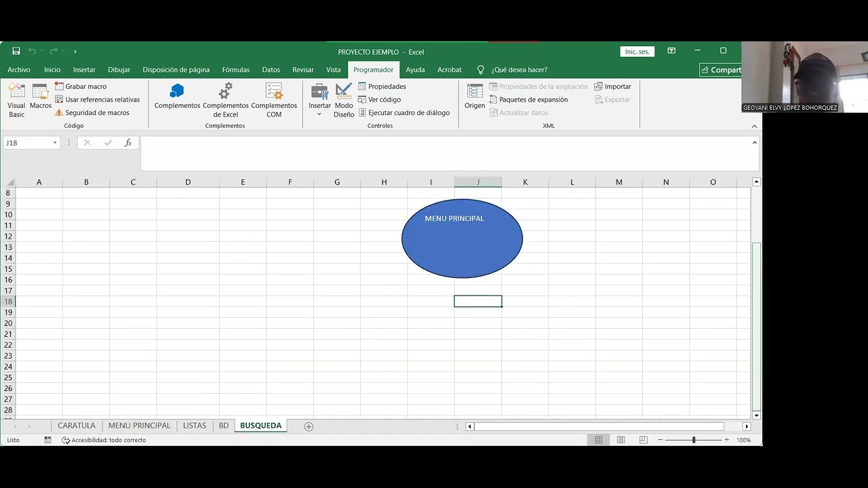The height and width of the screenshot is (488, 868).
Task: Click Ejecutar cuadro de diálogo
Action: tap(403, 113)
